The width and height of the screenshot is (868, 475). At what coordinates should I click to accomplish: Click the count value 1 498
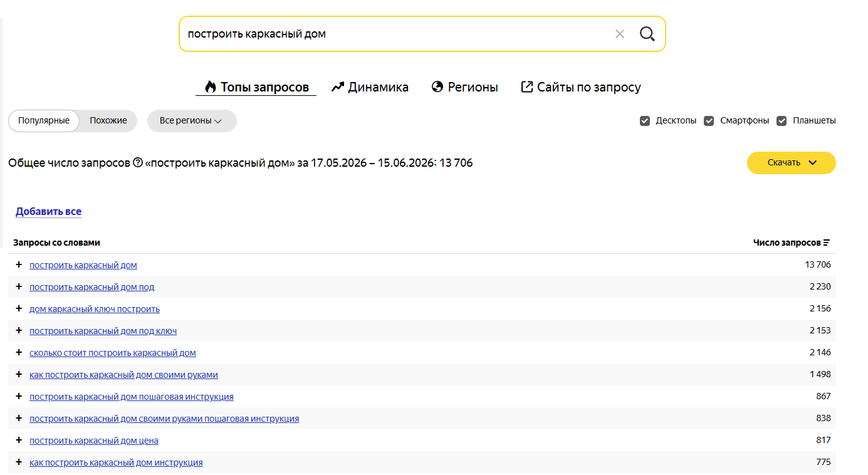820,374
